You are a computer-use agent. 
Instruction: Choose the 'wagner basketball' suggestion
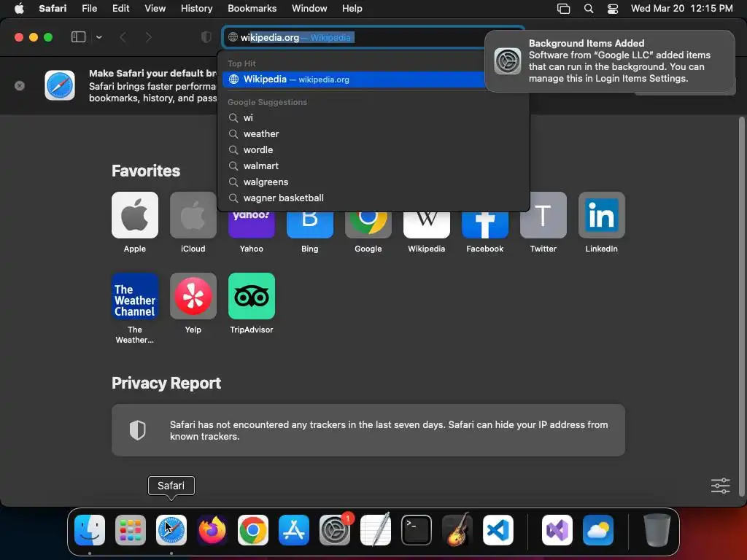pyautogui.click(x=374, y=198)
